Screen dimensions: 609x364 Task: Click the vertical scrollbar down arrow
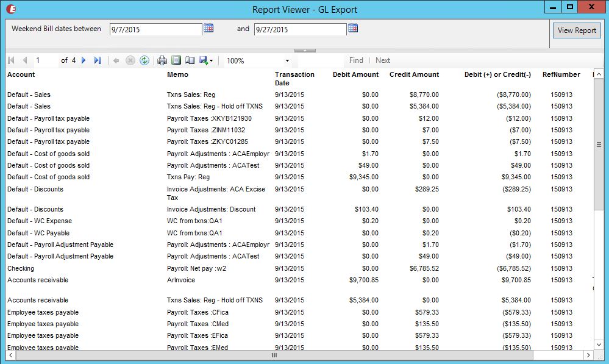599,344
